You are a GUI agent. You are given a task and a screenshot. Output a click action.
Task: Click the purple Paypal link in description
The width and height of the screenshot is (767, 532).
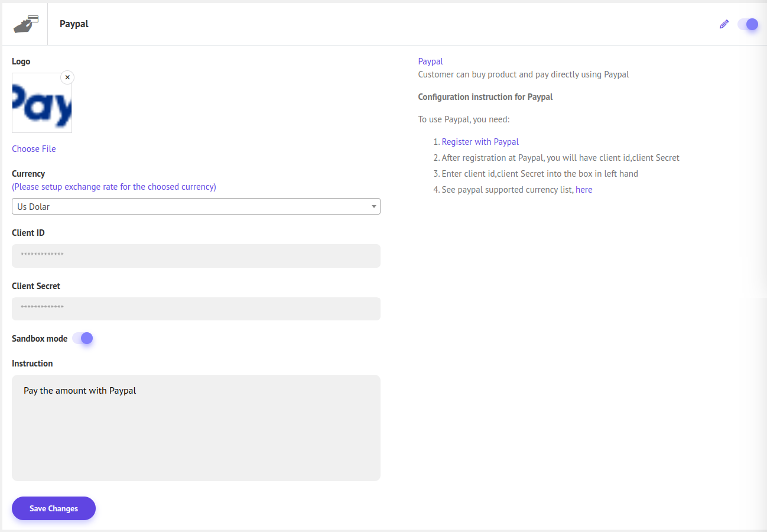point(430,61)
